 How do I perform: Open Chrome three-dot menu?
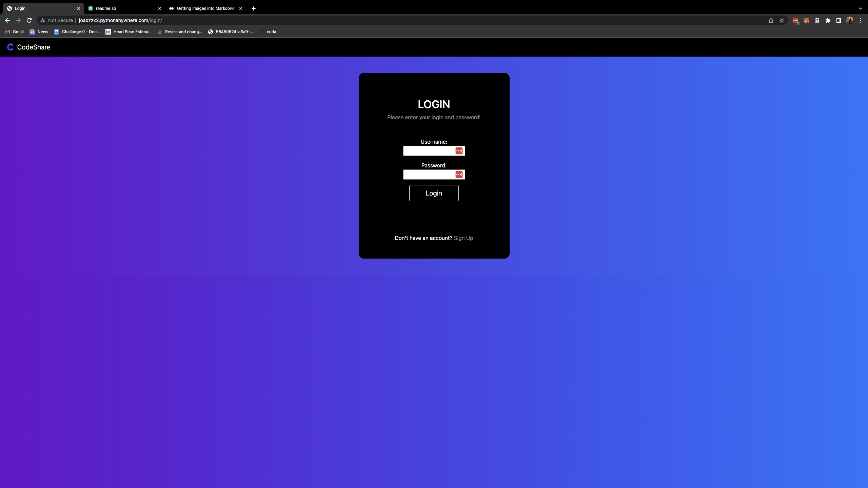tap(861, 20)
